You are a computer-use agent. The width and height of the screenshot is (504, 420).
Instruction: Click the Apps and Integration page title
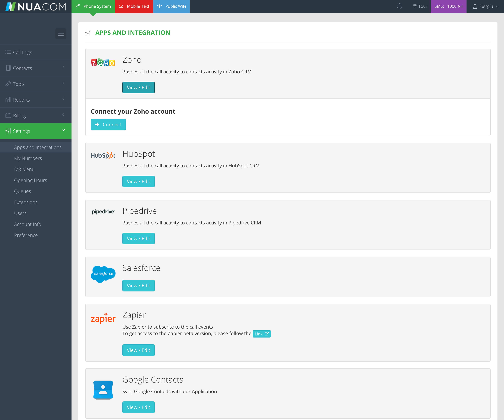tap(133, 33)
